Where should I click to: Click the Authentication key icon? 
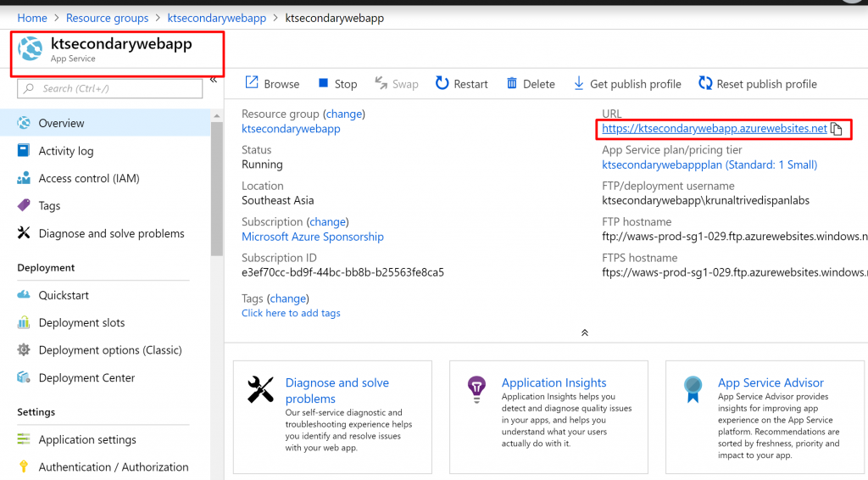pos(24,466)
